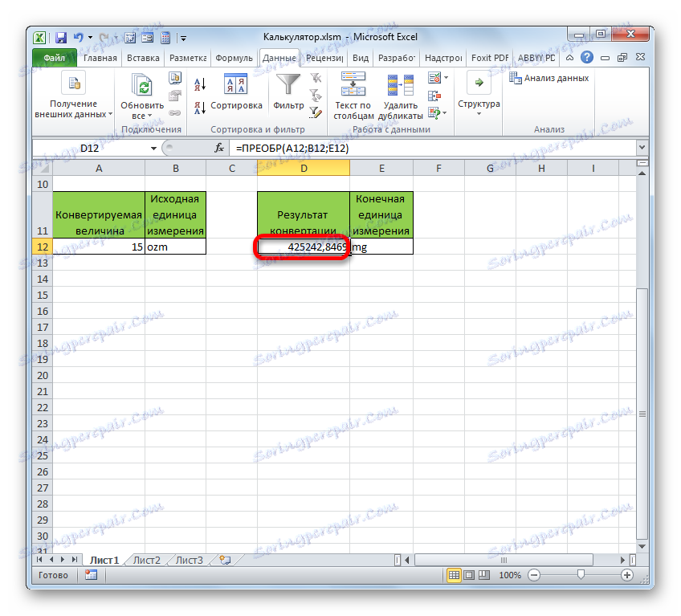
Task: Click the Текст по столбцам icon
Action: [x=353, y=84]
